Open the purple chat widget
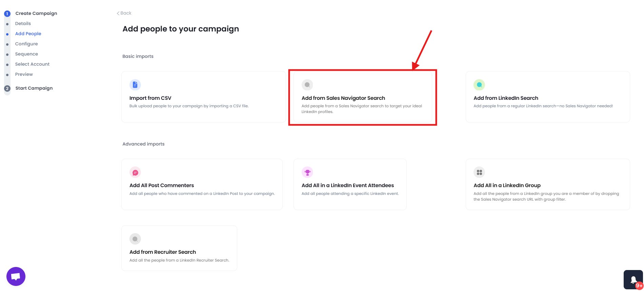 click(16, 276)
